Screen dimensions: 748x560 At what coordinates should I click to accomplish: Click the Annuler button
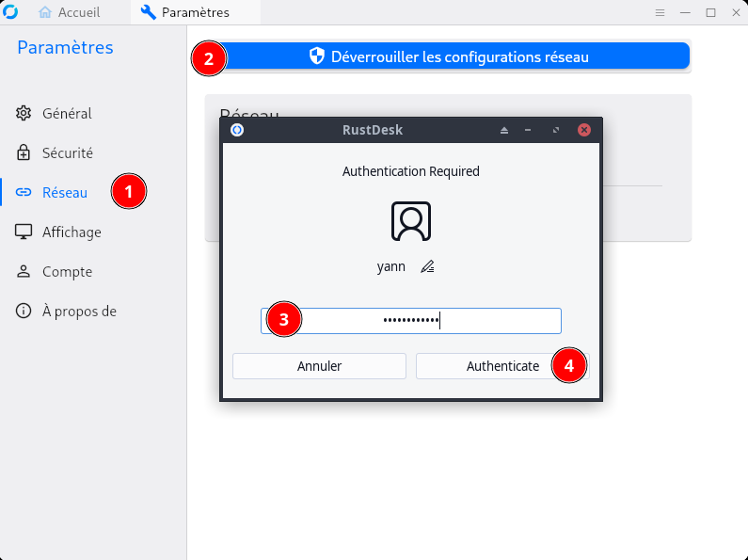pyautogui.click(x=319, y=366)
